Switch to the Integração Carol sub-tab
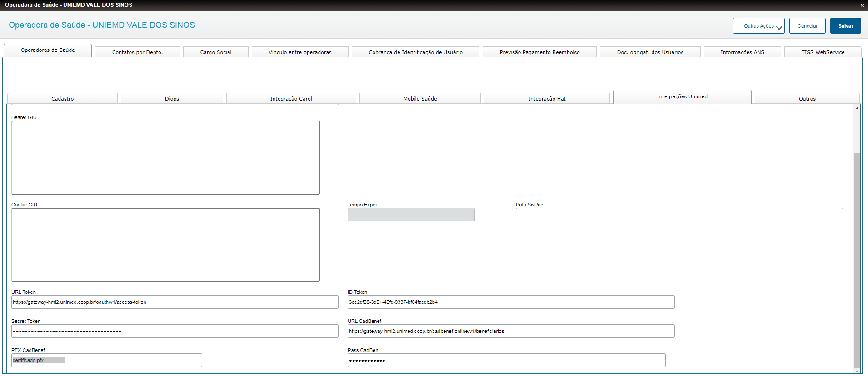This screenshot has height=377, width=868. (x=291, y=99)
